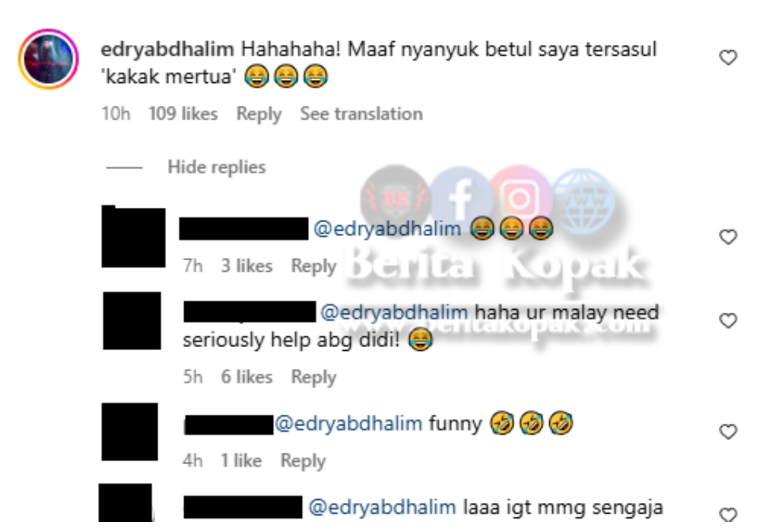Open @edryabdhalim mention in 'funny' reply
This screenshot has height=532, width=760.
coord(348,423)
